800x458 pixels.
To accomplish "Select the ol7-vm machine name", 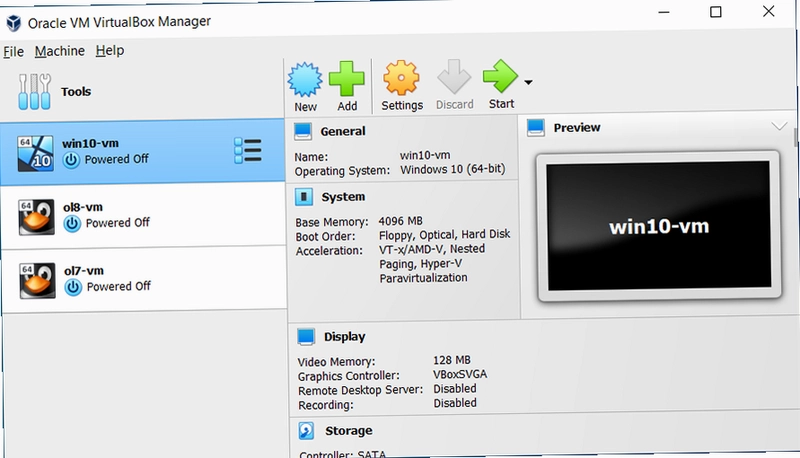I will (x=84, y=271).
